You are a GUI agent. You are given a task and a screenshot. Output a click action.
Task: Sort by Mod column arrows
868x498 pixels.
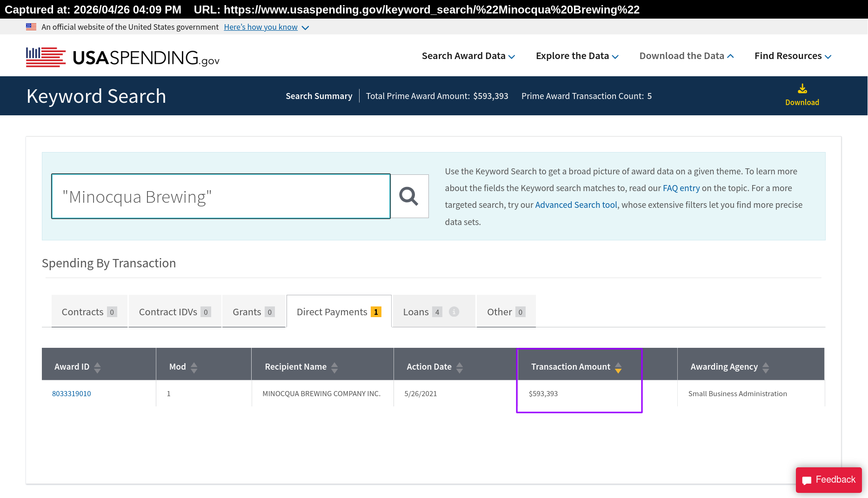194,367
